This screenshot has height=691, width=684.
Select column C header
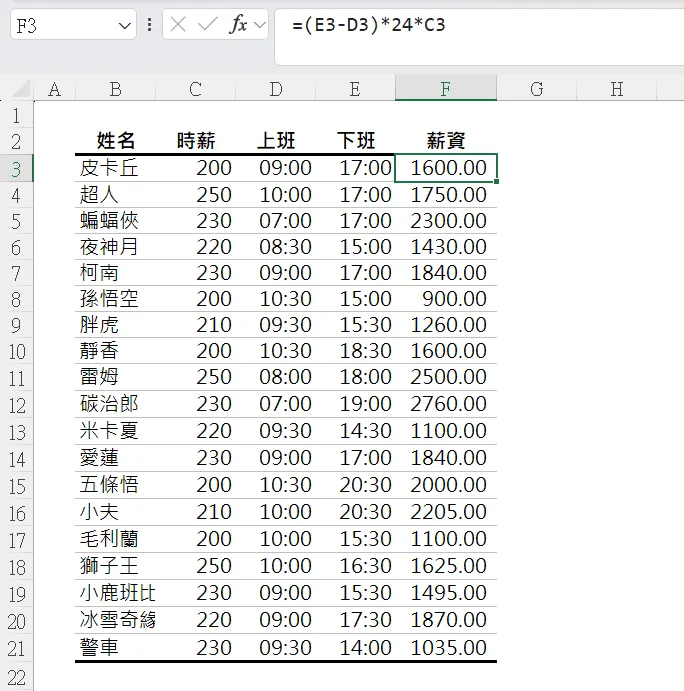(x=196, y=89)
